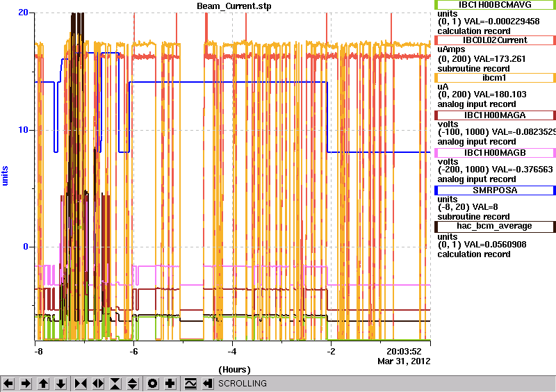Screen dimensions: 556x392
Task: Click the 20:03:52 timestamp
Action: click(404, 352)
